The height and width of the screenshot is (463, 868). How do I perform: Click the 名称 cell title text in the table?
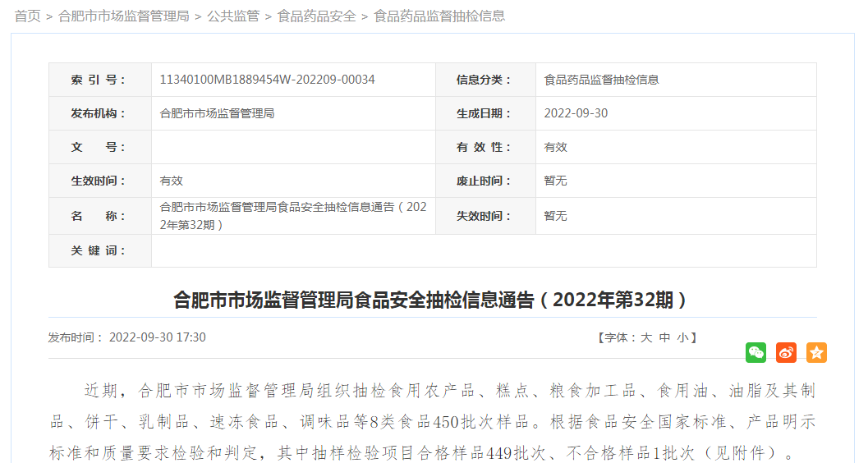(x=292, y=215)
